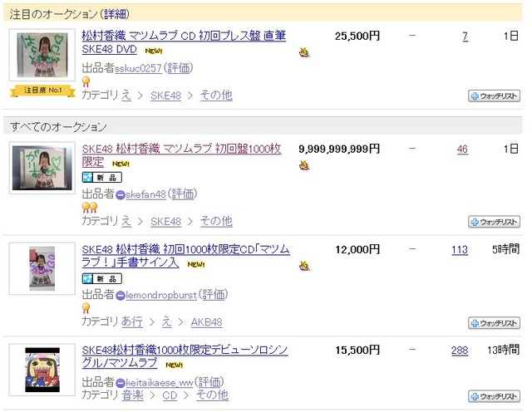This screenshot has height=412, width=532.
Task: Open category 音楽
Action: pos(133,395)
